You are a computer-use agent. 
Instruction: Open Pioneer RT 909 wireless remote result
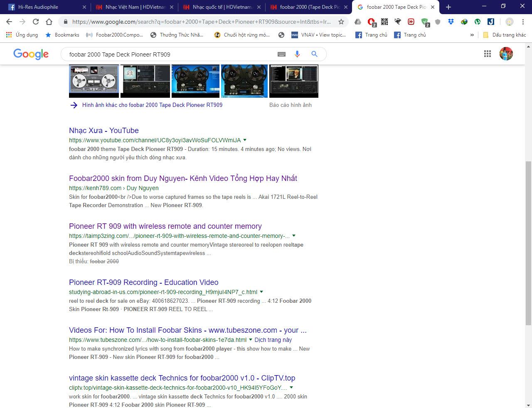165,226
